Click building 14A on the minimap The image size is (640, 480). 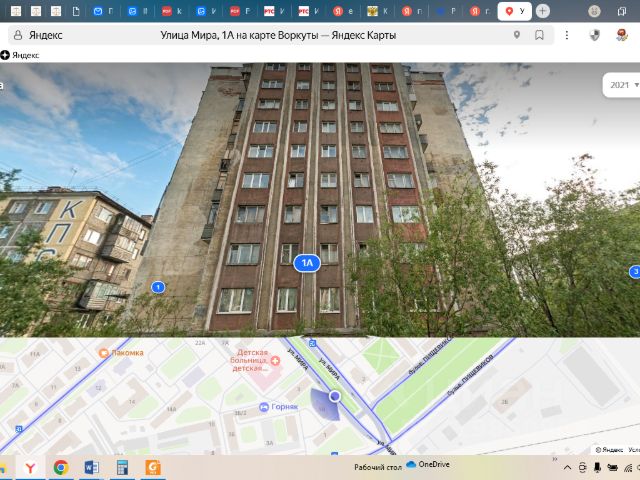tap(171, 409)
